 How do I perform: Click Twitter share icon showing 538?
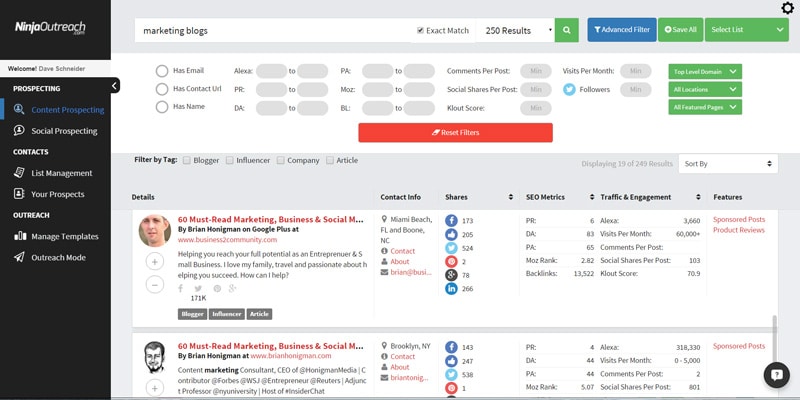pos(451,374)
